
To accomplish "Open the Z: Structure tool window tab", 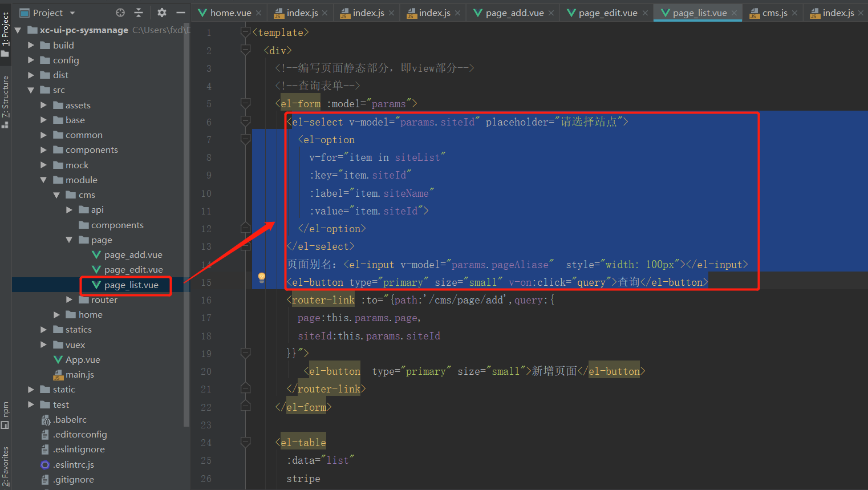I will 5,101.
